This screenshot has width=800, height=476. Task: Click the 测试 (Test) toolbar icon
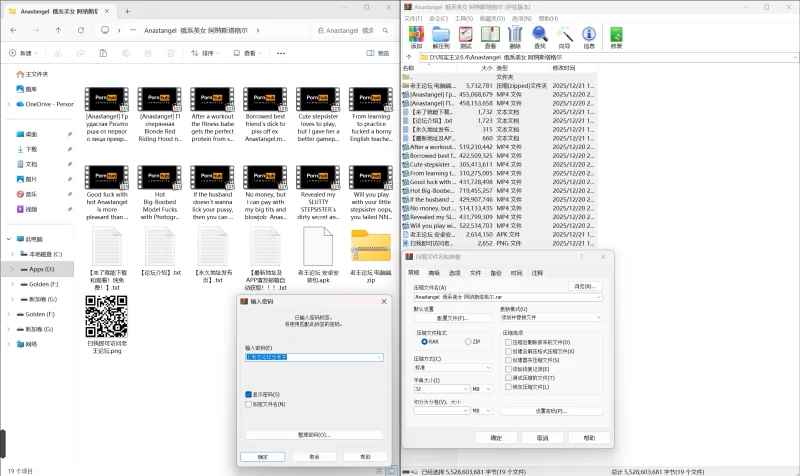tap(466, 37)
